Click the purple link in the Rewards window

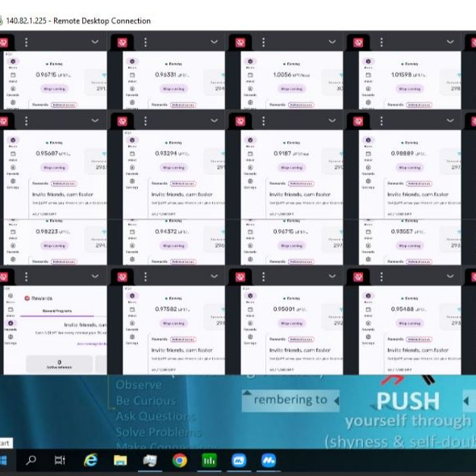point(92,344)
